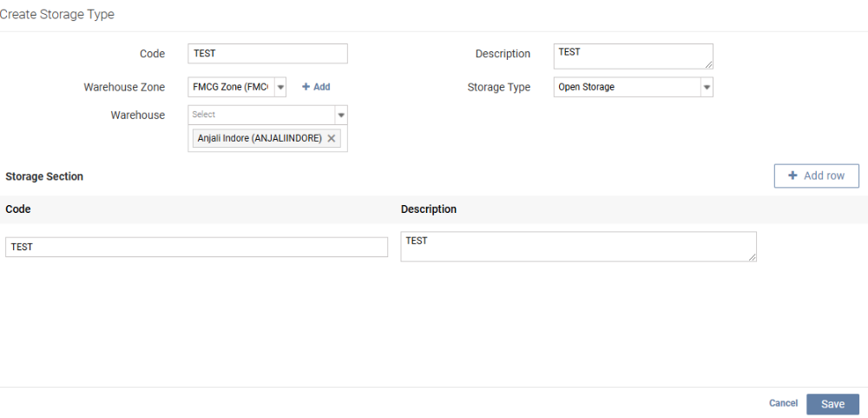Click the resize handle of top Description box
The width and height of the screenshot is (868, 418).
(x=708, y=64)
